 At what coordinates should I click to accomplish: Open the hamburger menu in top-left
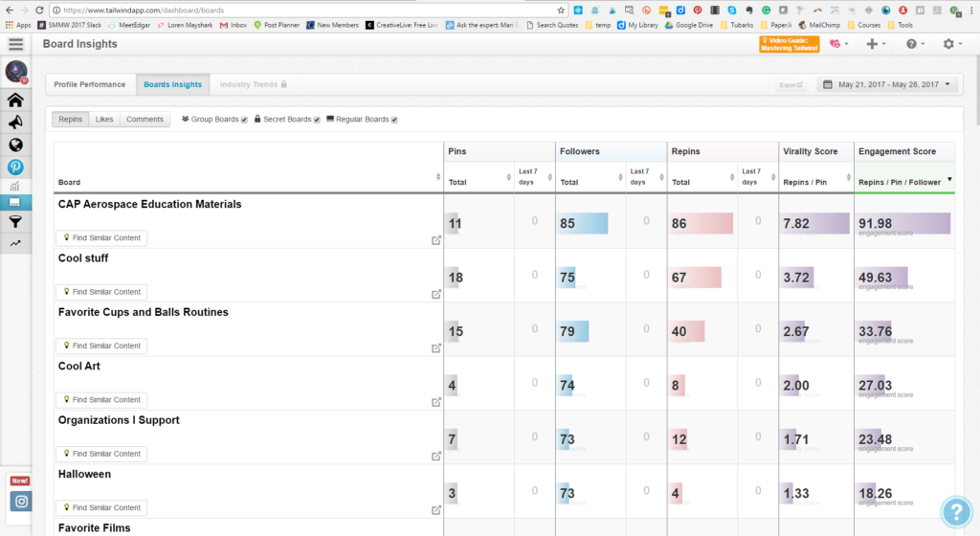[15, 44]
